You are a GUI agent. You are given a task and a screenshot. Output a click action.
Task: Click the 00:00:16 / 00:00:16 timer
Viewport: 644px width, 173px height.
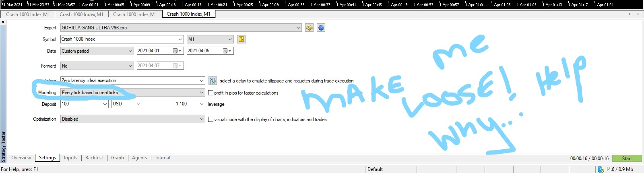click(589, 159)
